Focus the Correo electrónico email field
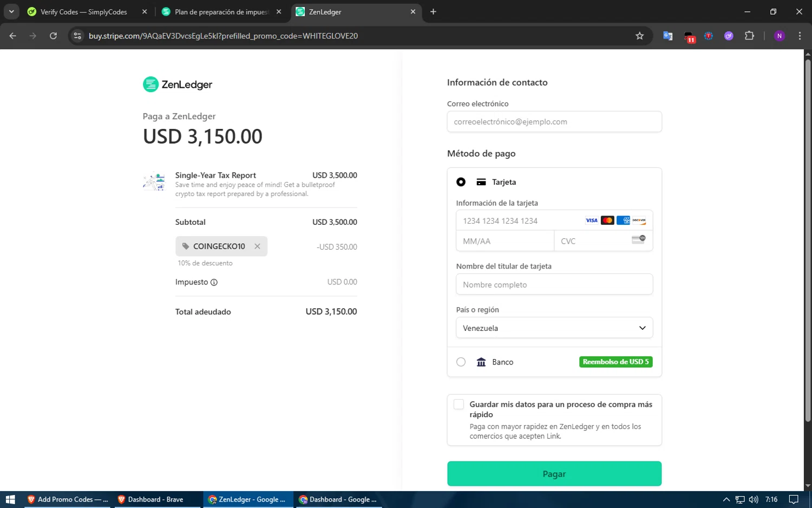812x508 pixels. tap(554, 122)
